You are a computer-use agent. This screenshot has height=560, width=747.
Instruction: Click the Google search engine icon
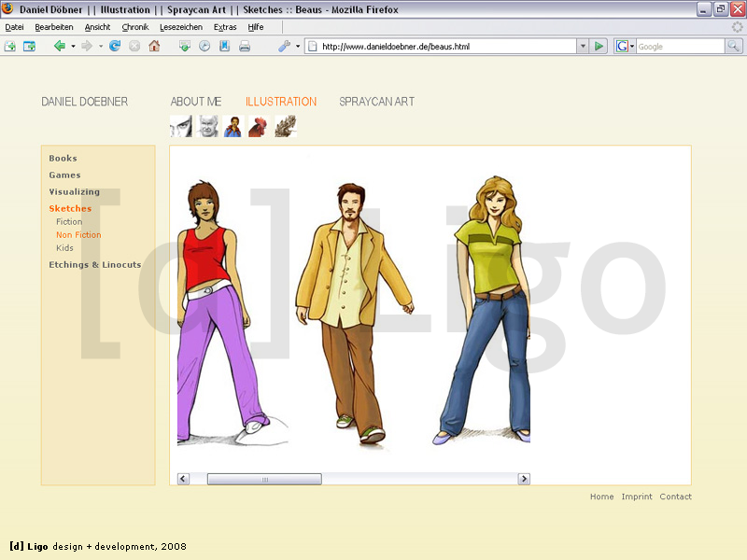(622, 46)
